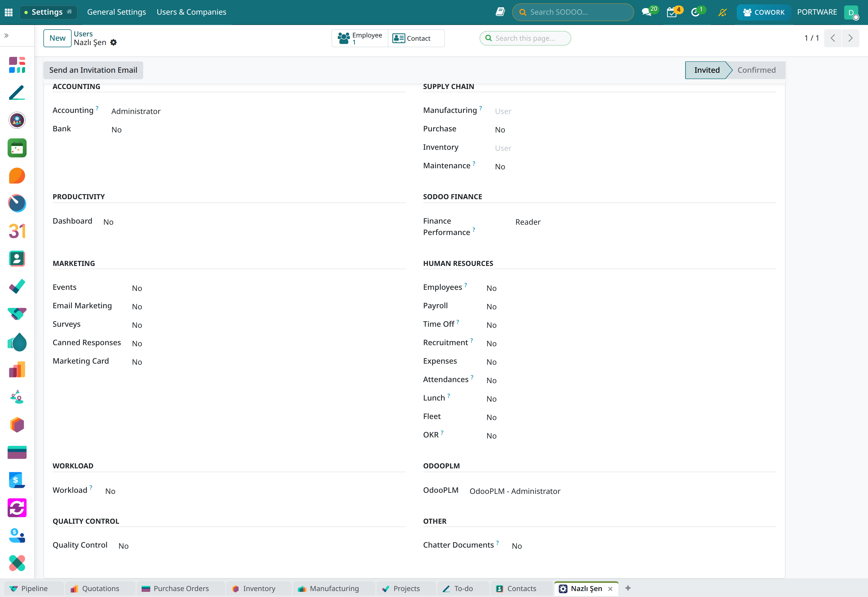Open the OdooPLM role dropdown

[623, 491]
